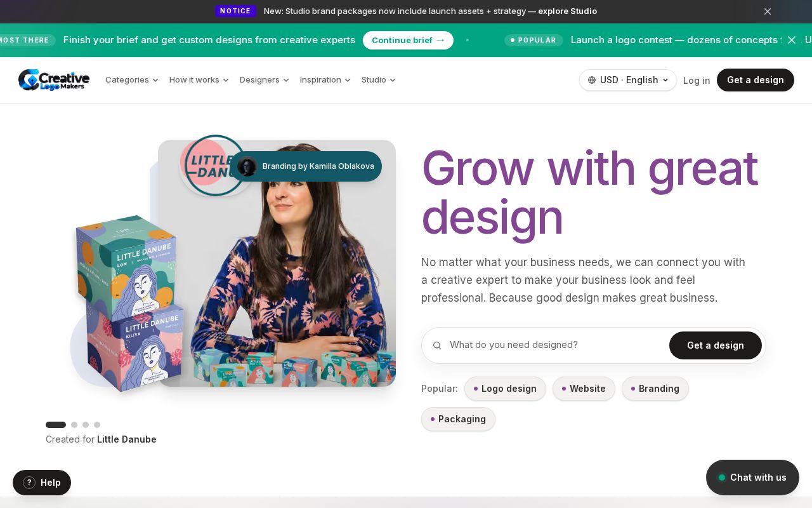Click the question mark Help icon
Image resolution: width=812 pixels, height=508 pixels.
pyautogui.click(x=29, y=483)
